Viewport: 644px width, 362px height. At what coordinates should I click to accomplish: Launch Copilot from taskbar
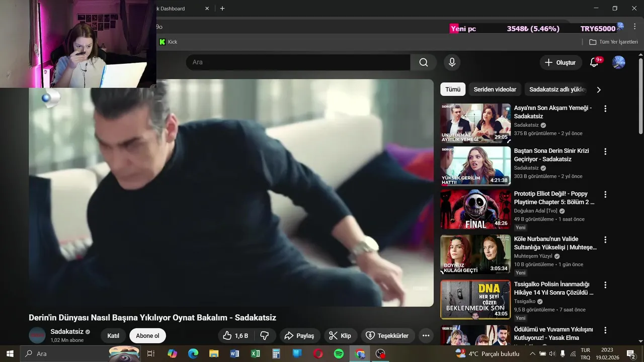tap(173, 353)
